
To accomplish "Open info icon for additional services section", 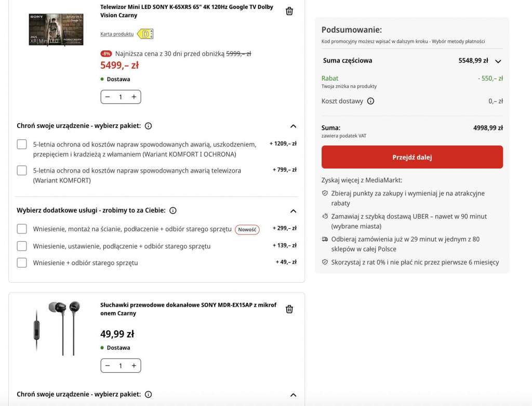I will [173, 210].
